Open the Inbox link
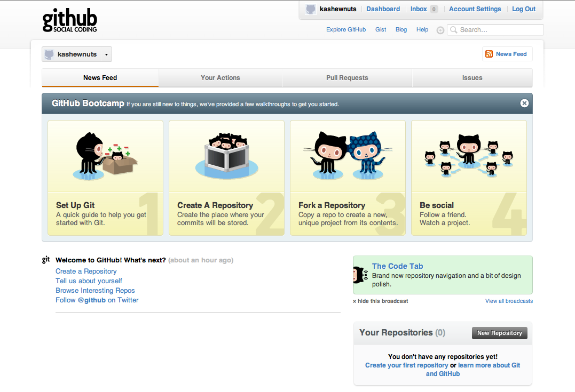This screenshot has height=392, width=575. 419,9
